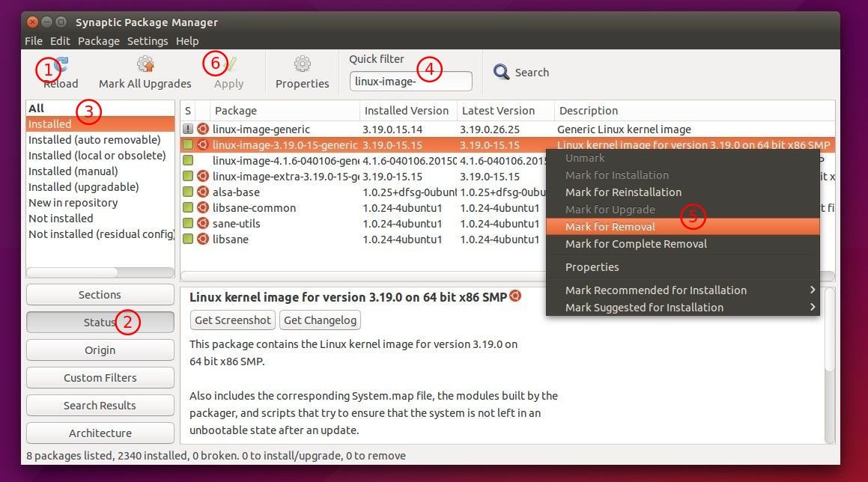Open the Package menu
868x482 pixels.
[99, 41]
